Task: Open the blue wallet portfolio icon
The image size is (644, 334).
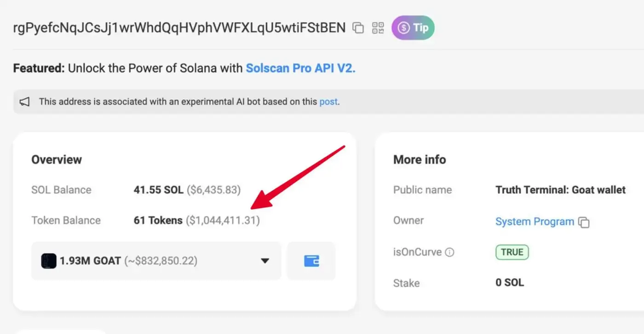Action: (x=311, y=261)
